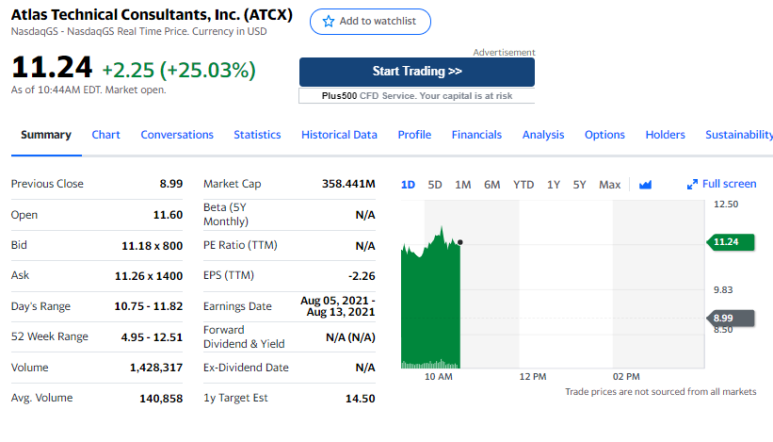Switch to the Holders tab
This screenshot has width=773, height=442.
click(665, 135)
